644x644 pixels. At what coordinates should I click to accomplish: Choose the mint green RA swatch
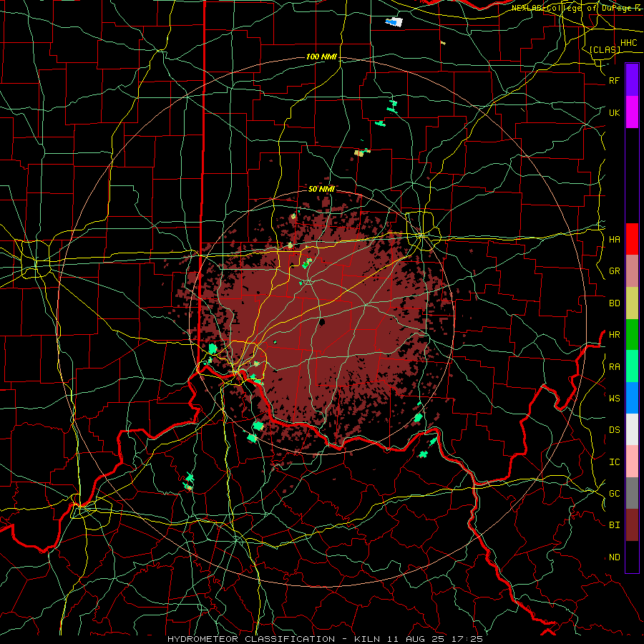tap(632, 366)
